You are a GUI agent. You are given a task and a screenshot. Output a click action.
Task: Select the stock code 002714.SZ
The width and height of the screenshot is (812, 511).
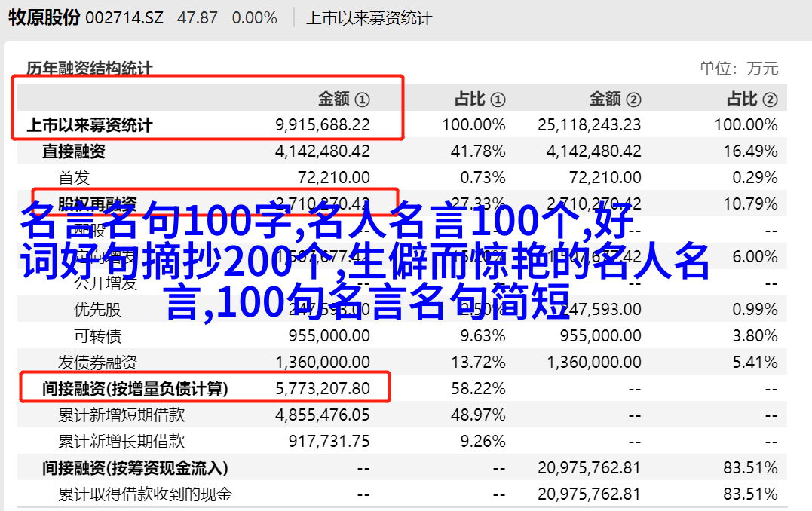[124, 18]
